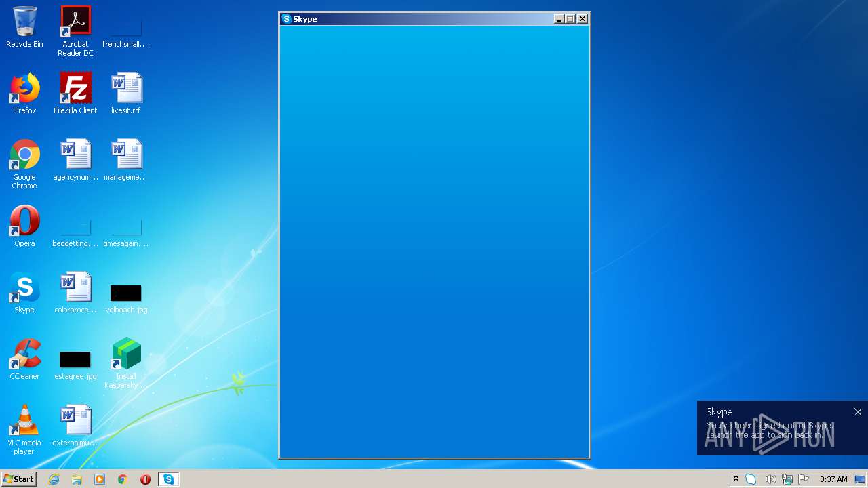Open Firefox desktop shortcut
868x488 pixels.
click(x=24, y=94)
